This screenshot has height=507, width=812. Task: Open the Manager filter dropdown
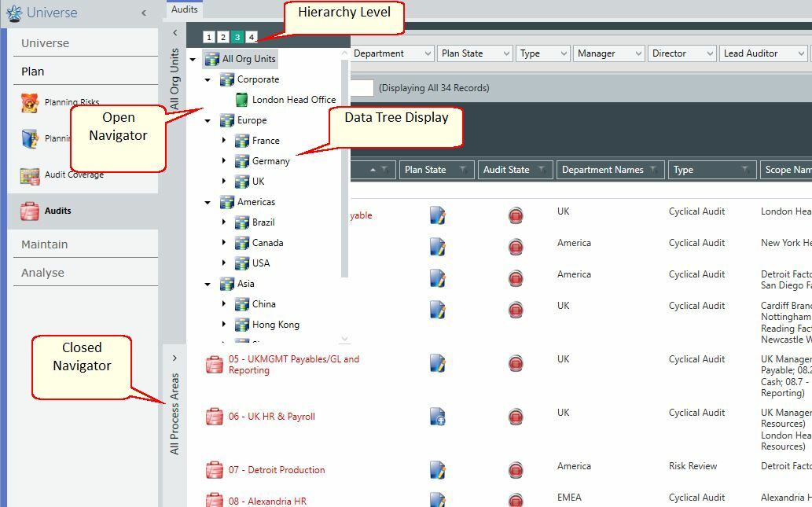click(608, 53)
